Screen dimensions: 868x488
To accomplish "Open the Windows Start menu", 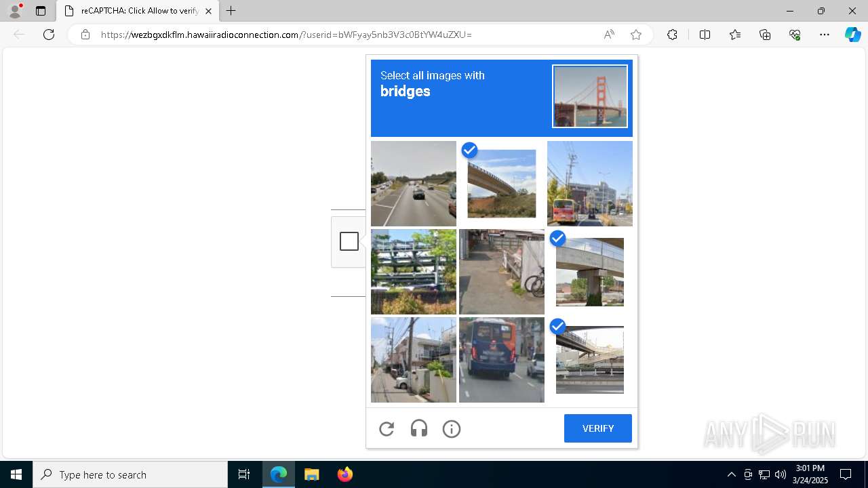I will pyautogui.click(x=16, y=474).
